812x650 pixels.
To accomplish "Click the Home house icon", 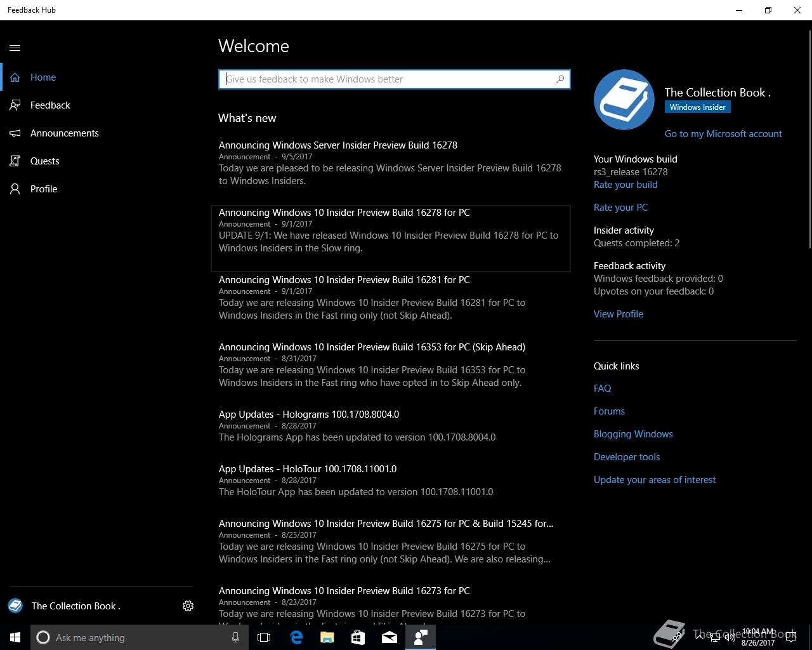I will 15,77.
